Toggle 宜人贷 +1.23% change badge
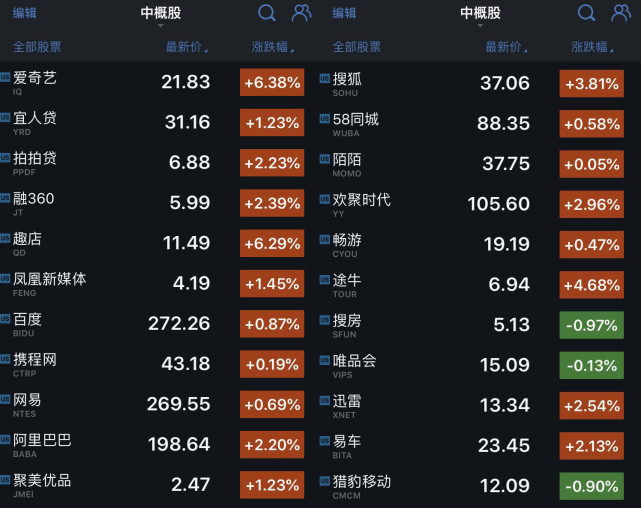Screen dimensions: 641x508 272,122
